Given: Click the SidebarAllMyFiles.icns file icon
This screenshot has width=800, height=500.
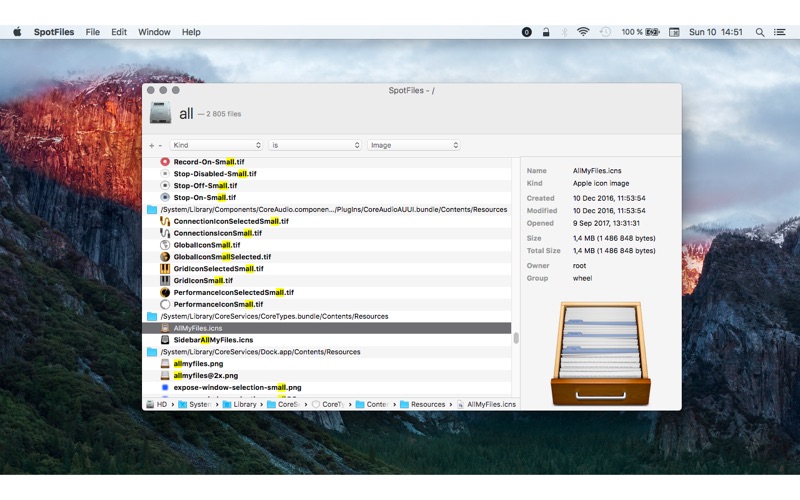Looking at the screenshot, I should [x=165, y=340].
